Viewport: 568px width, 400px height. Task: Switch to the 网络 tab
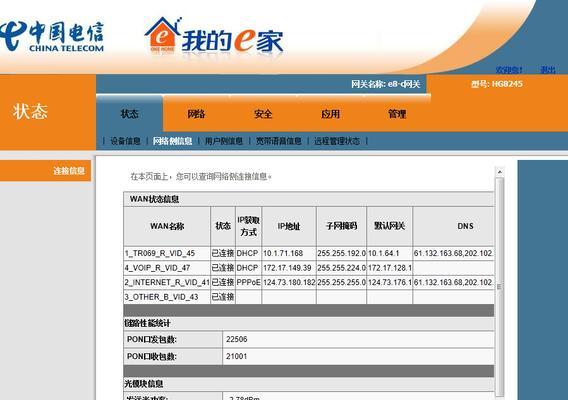196,114
